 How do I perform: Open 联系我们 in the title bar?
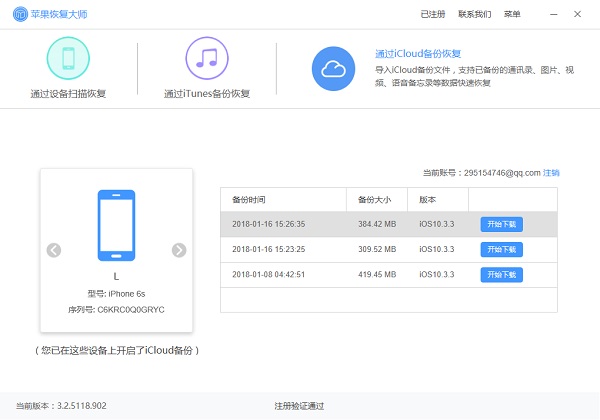(474, 14)
